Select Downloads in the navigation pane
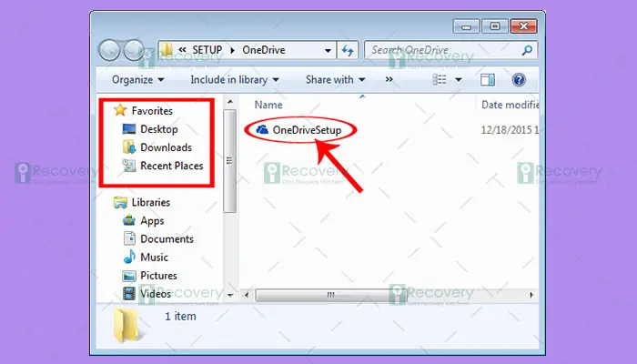Viewport: 637px width, 364px height. tap(166, 147)
